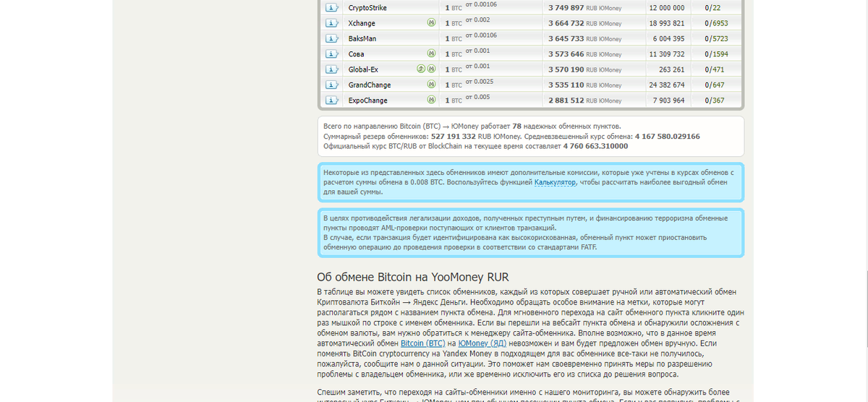Click the official BlockChain rate 4 760 663.310000

click(x=595, y=146)
